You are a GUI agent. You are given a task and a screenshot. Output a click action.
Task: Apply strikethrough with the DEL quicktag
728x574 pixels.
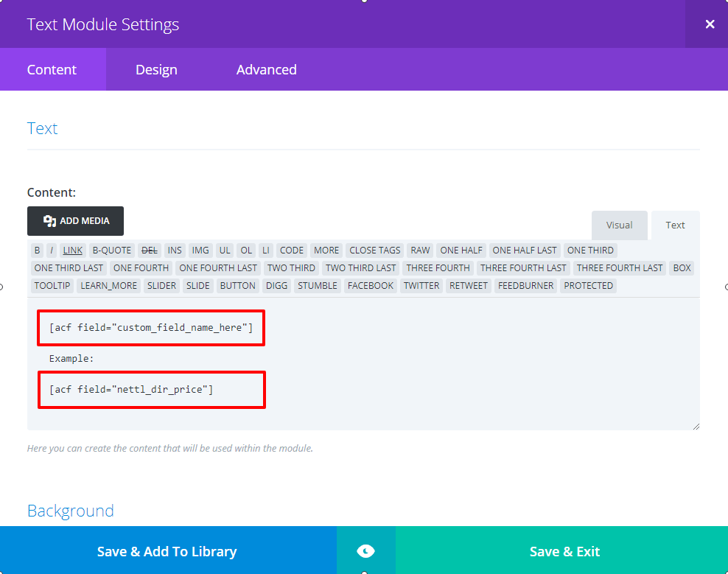pyautogui.click(x=150, y=250)
